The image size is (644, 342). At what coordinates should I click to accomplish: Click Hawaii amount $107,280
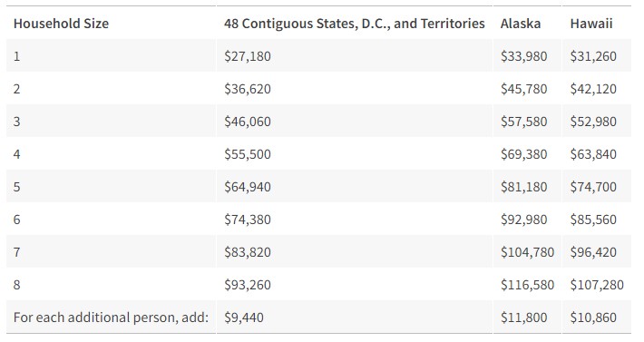click(x=597, y=285)
